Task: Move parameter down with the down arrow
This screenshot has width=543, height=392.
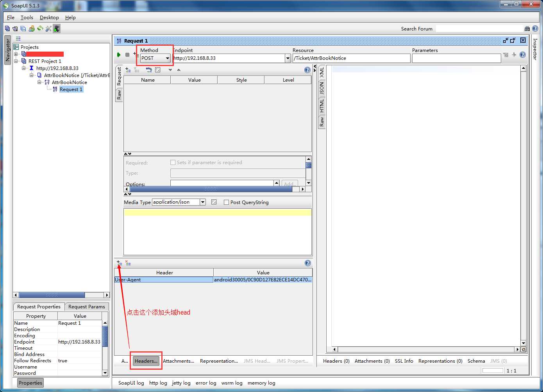Action: pyautogui.click(x=170, y=70)
